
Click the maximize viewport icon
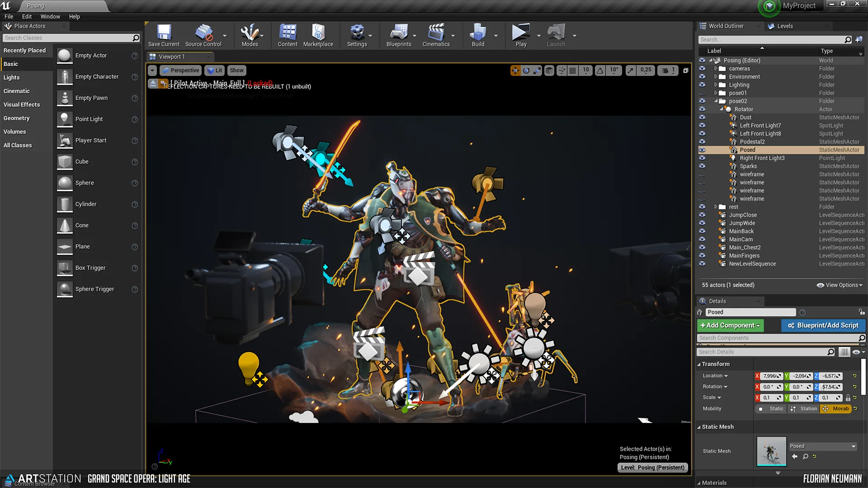[686, 70]
